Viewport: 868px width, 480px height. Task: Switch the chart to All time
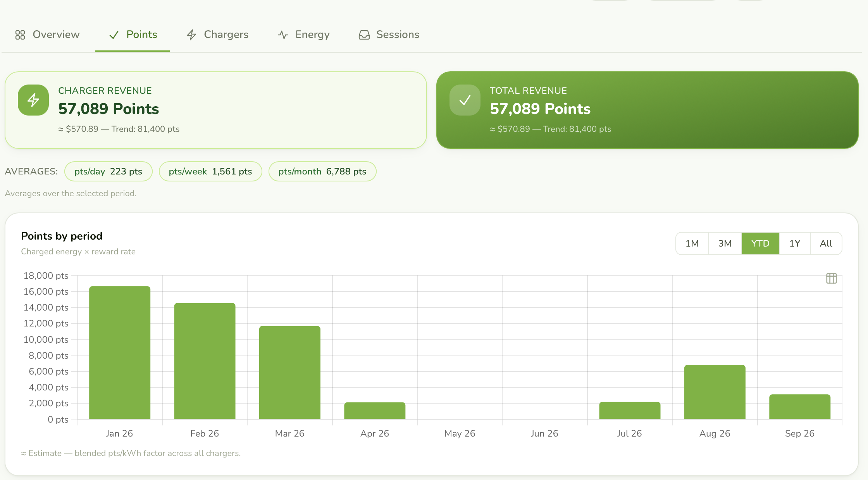coord(826,243)
